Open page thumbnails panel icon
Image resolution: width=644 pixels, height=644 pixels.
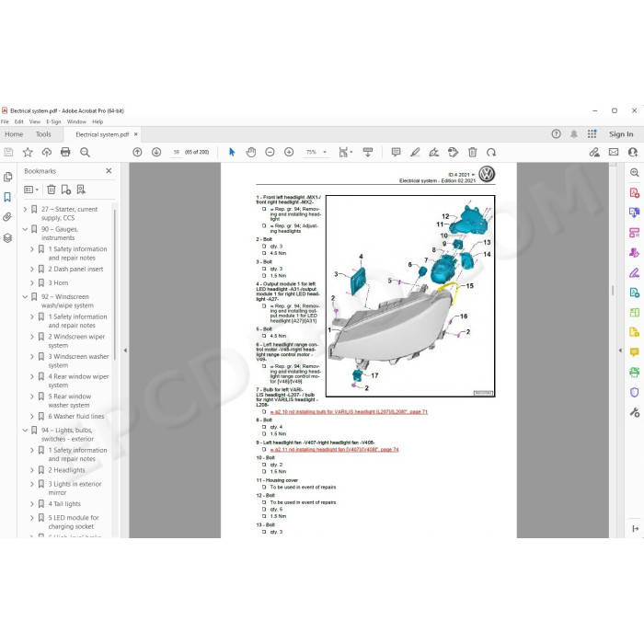pyautogui.click(x=7, y=177)
